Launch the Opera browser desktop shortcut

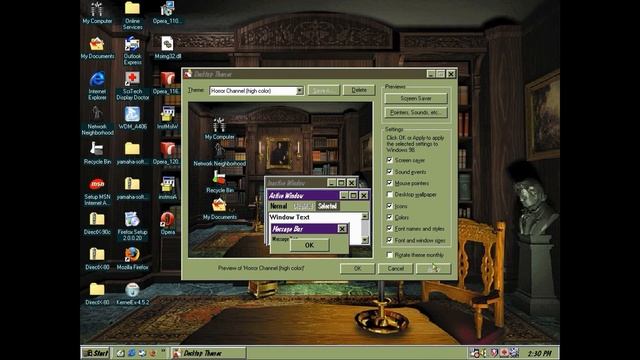coord(167,223)
